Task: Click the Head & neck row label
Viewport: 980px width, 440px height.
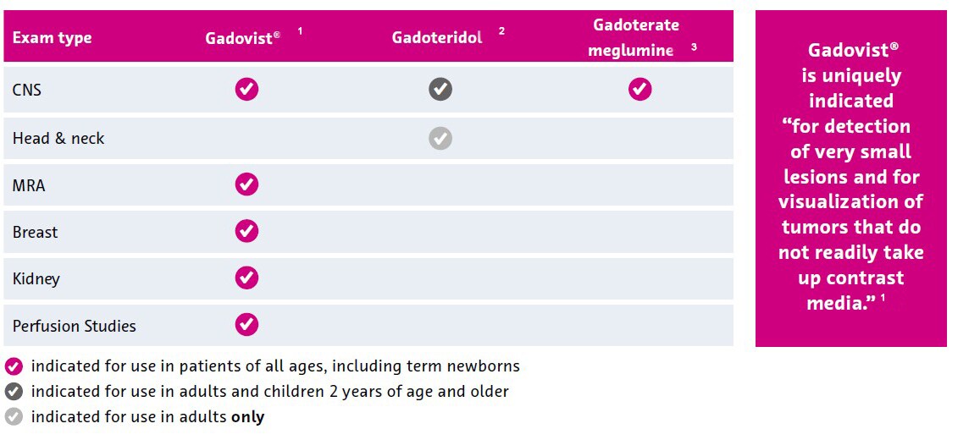Action: tap(58, 138)
